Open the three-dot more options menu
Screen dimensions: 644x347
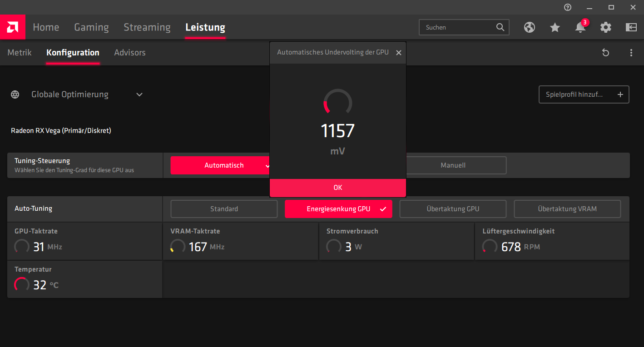[x=631, y=53]
